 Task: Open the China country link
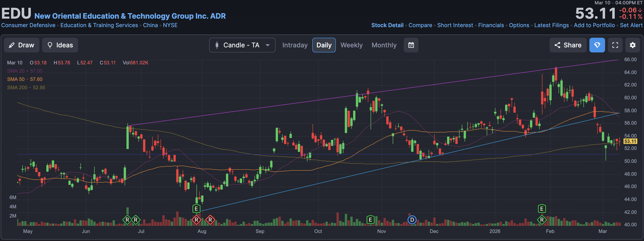click(x=150, y=25)
